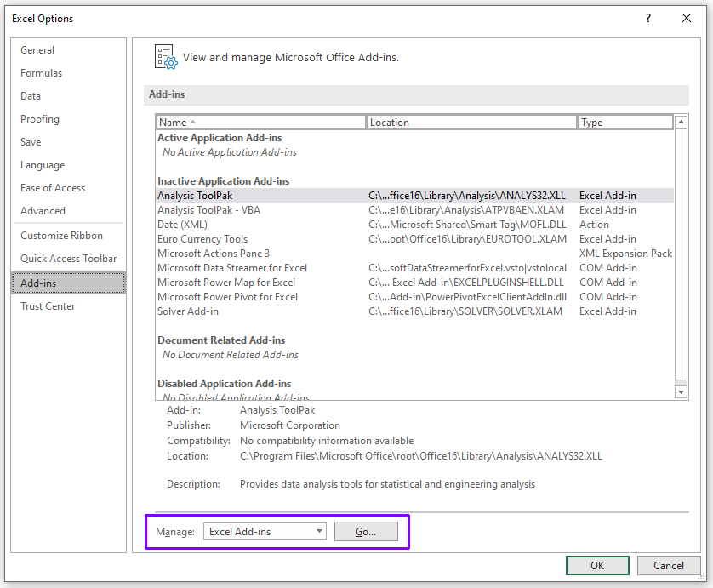Click the Go... button
The height and width of the screenshot is (588, 713).
[366, 532]
